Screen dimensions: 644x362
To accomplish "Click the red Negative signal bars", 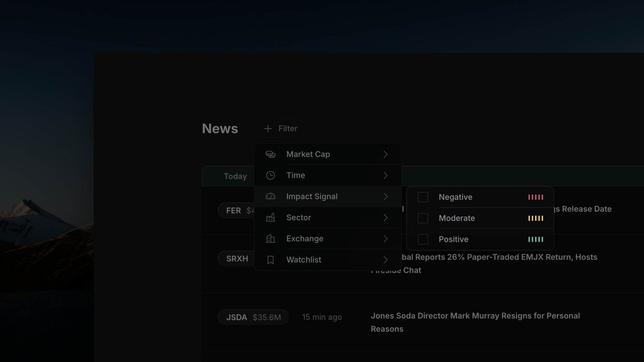I will tap(536, 197).
